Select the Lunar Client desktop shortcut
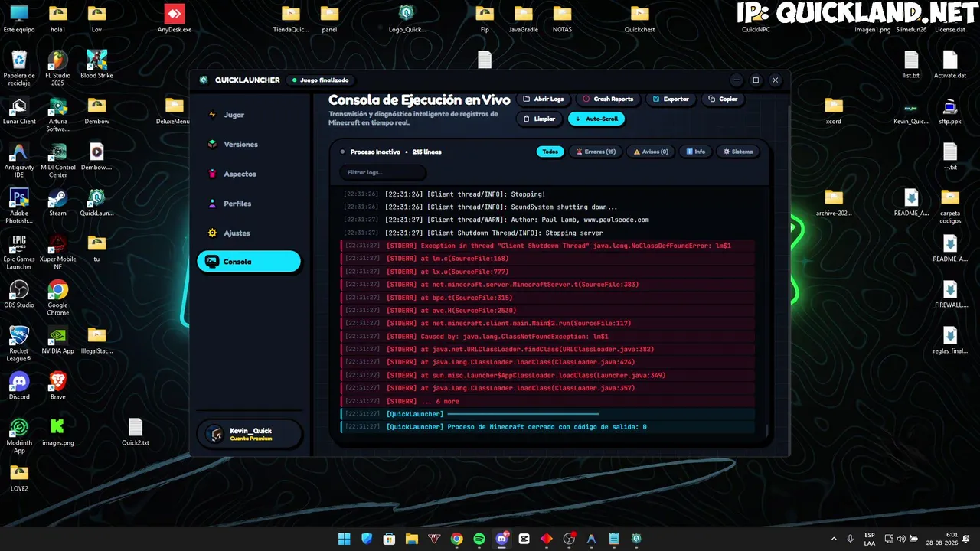The image size is (980, 551). pyautogui.click(x=19, y=110)
